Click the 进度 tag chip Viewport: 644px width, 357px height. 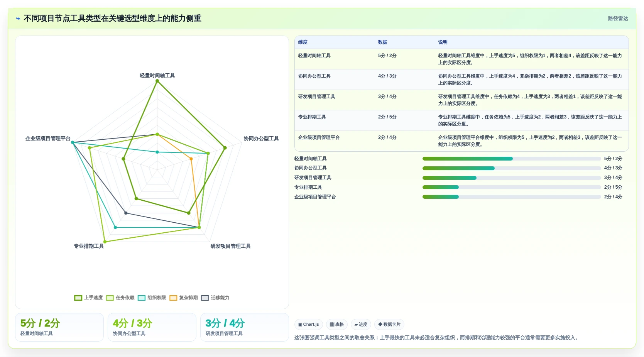tap(361, 325)
